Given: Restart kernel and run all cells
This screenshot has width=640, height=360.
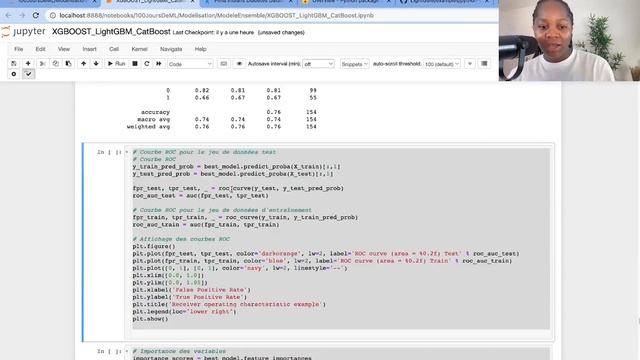Looking at the screenshot, I should [159, 64].
